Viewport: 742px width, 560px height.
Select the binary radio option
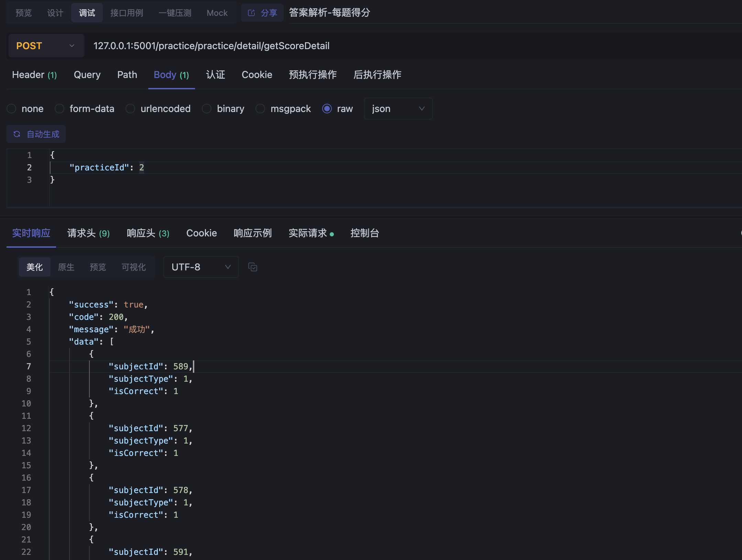coord(207,109)
